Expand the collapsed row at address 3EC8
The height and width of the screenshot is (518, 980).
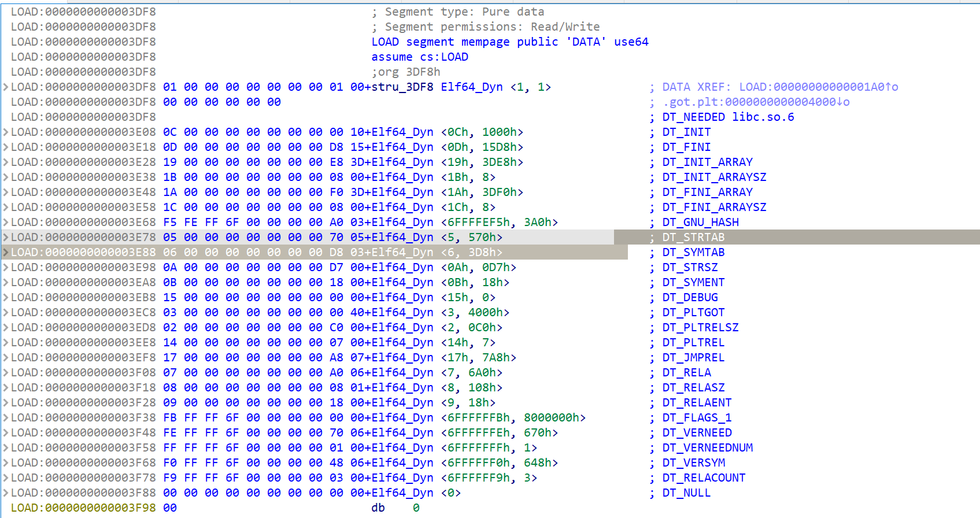[x=6, y=312]
